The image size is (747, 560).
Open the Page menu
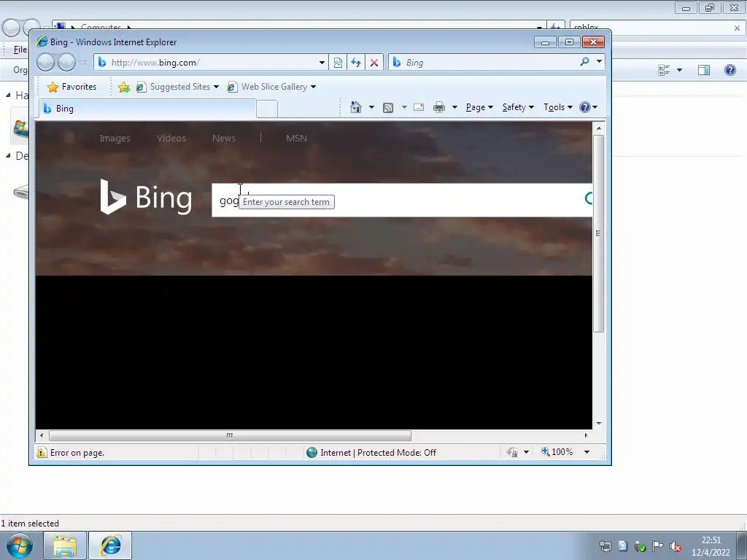click(x=479, y=107)
